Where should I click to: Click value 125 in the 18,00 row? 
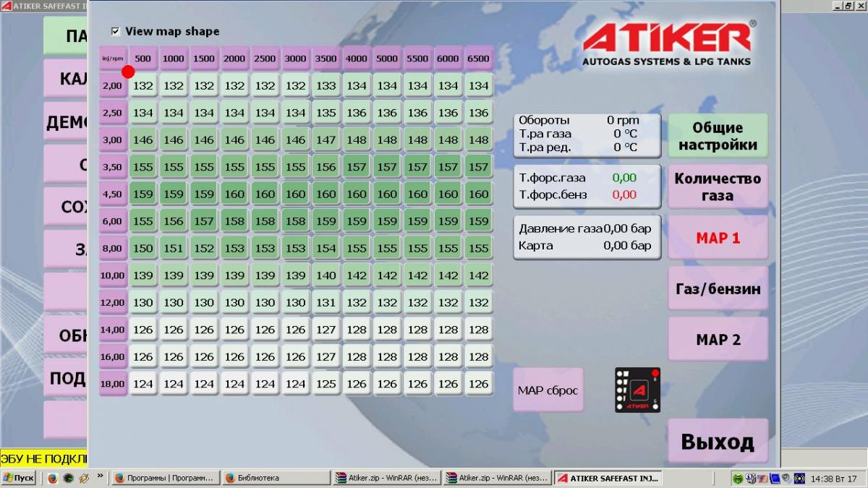[326, 384]
